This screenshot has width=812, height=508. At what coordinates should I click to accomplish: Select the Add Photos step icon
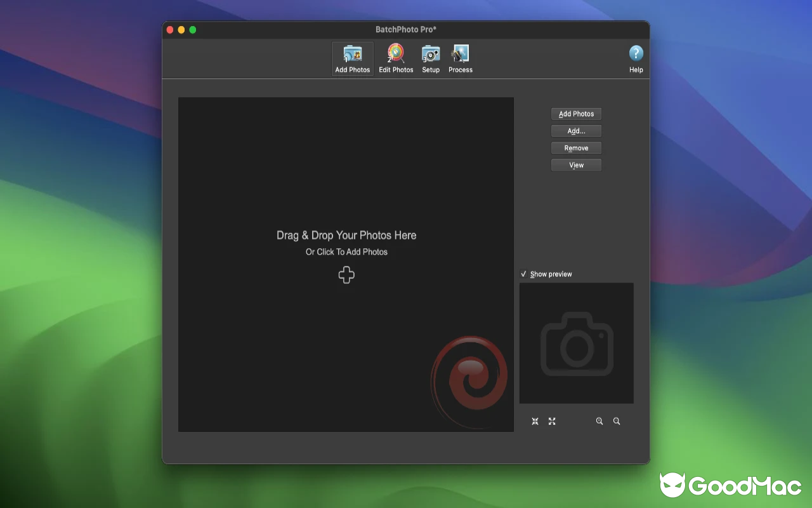[x=352, y=58]
